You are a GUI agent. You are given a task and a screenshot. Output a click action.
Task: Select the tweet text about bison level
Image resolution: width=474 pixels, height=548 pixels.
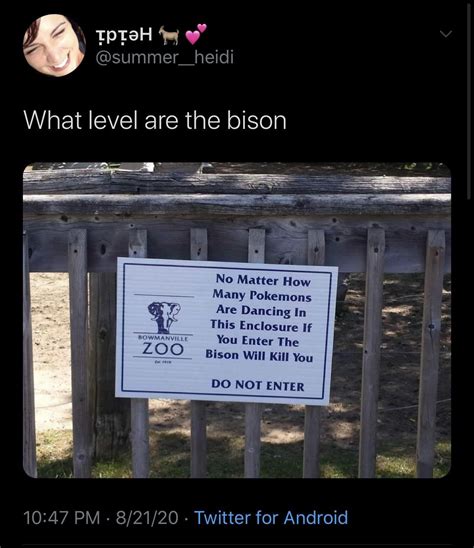[155, 121]
